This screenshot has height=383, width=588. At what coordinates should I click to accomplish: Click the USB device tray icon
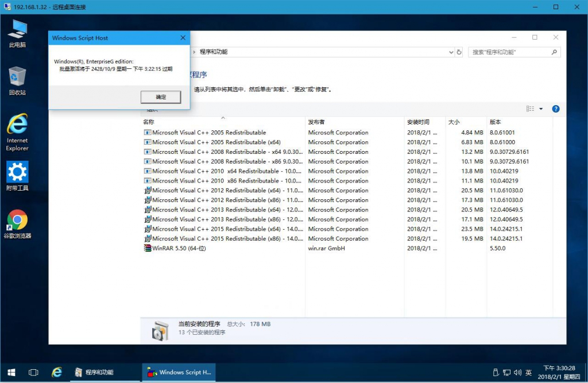(496, 373)
